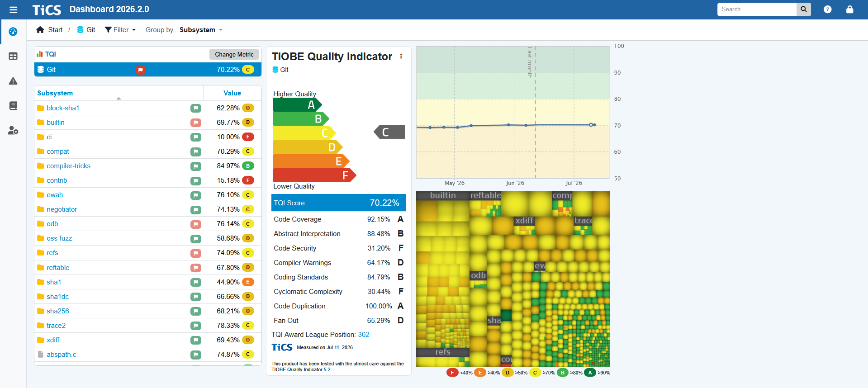The height and width of the screenshot is (388, 868).
Task: Select the Fan Out metric row
Action: [x=339, y=321]
